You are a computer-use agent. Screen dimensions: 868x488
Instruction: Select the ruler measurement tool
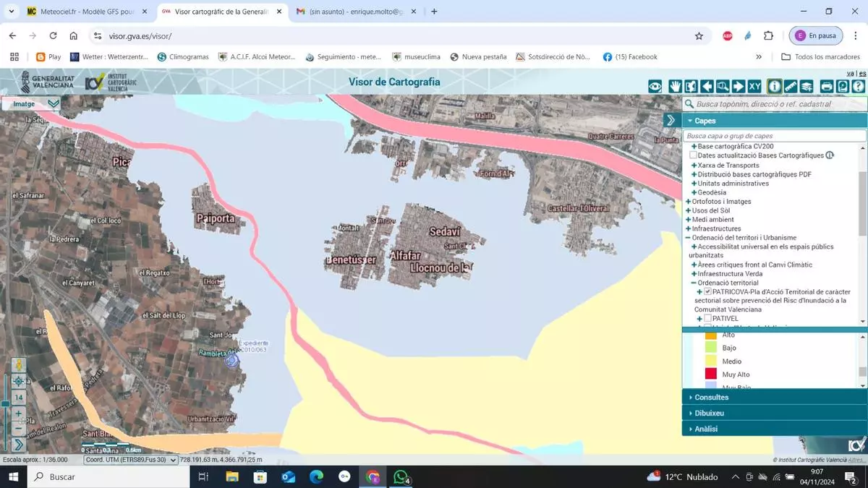point(791,87)
